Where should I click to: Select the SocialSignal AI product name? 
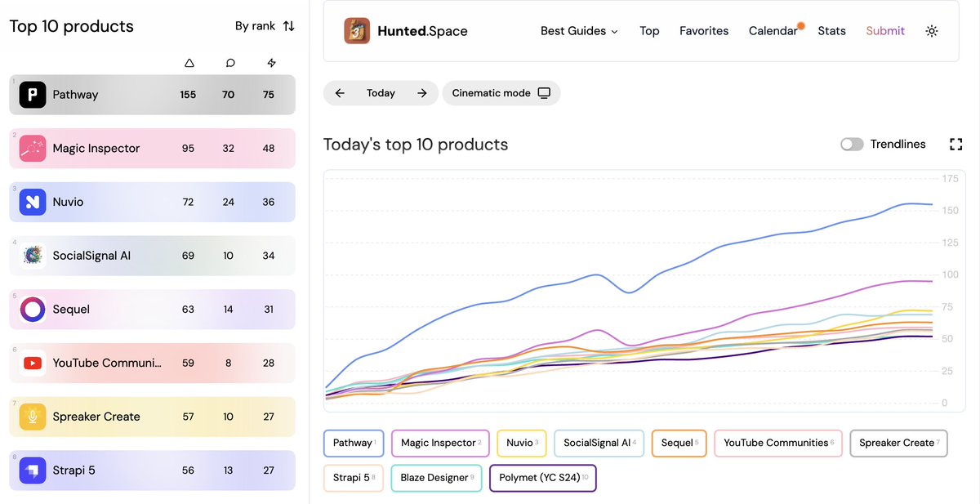coord(91,256)
